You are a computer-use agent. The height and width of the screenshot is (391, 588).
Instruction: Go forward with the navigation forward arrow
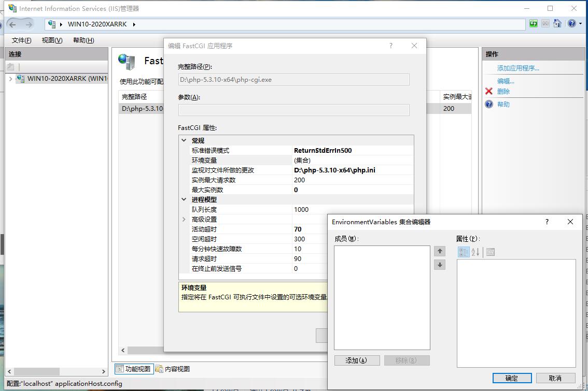tap(29, 24)
